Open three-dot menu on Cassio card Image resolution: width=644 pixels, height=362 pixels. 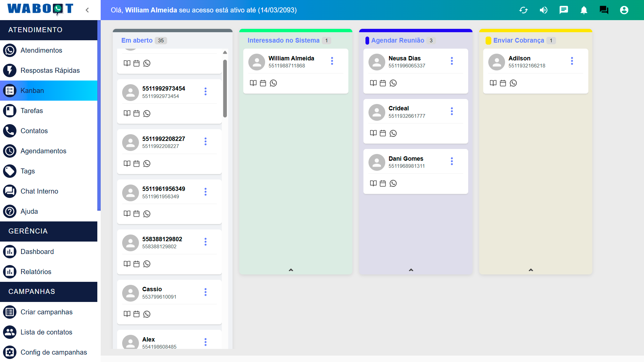pos(205,292)
